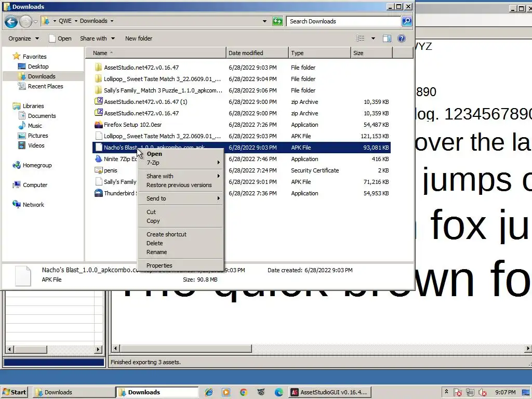
Task: Switch to AssetStudioGUI taskbar button
Action: pos(329,392)
